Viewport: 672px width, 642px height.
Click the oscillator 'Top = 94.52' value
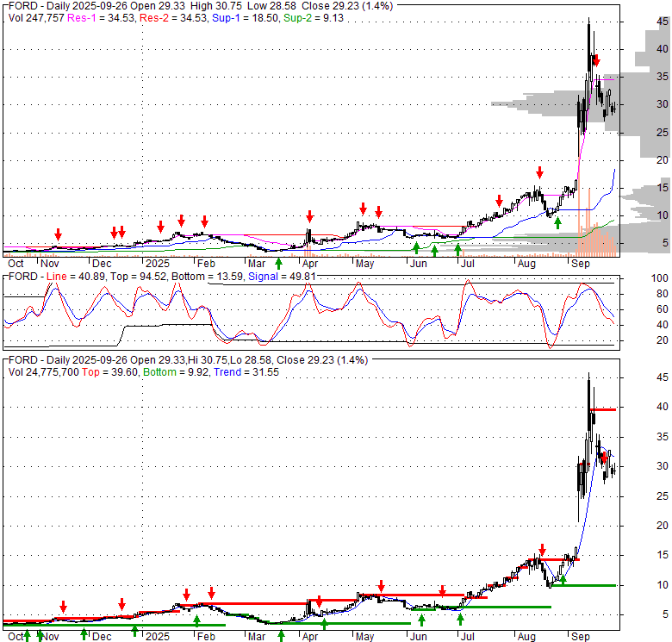[x=139, y=277]
